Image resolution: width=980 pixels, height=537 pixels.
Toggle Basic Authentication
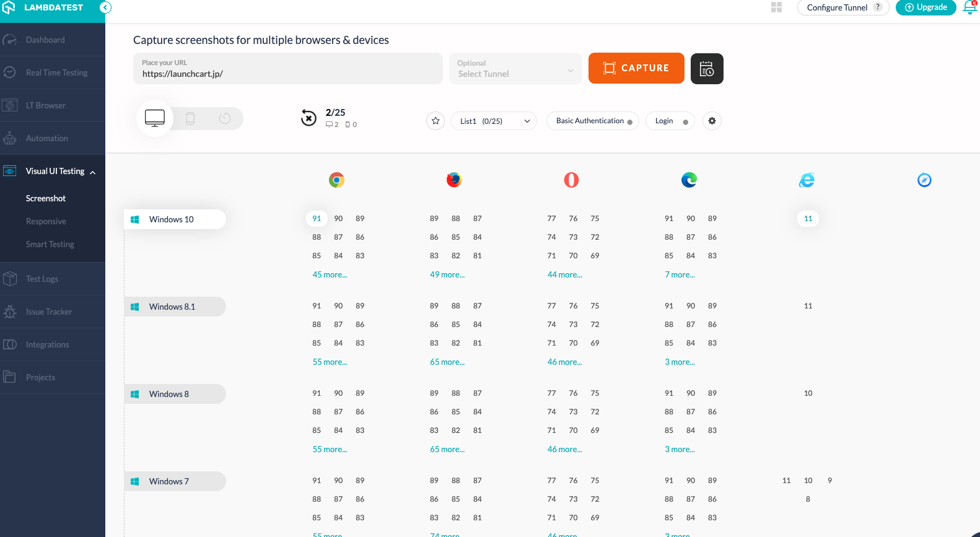point(593,121)
